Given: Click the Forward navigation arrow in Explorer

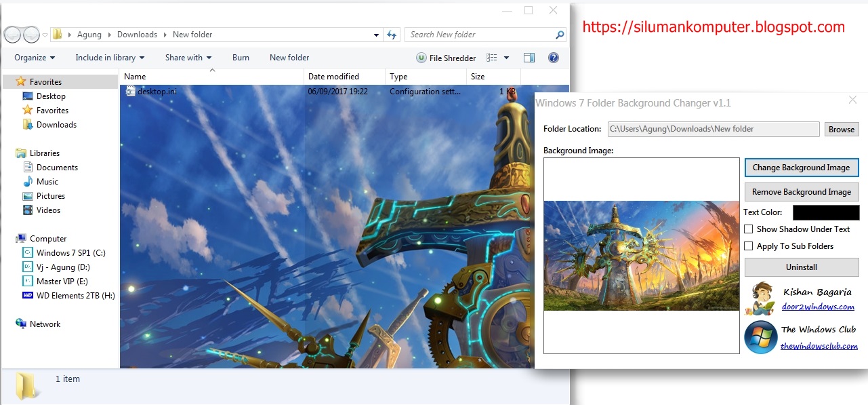Looking at the screenshot, I should point(31,35).
